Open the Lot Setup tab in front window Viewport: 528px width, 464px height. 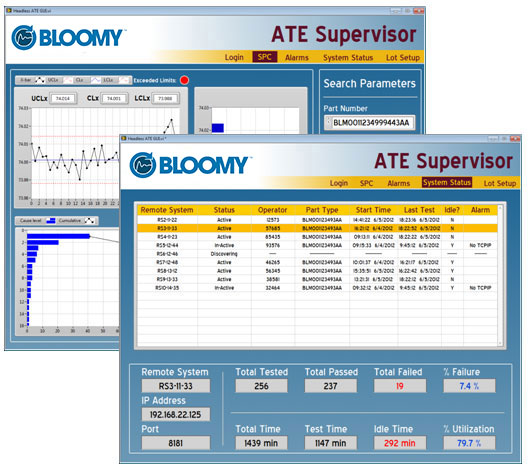tap(500, 183)
